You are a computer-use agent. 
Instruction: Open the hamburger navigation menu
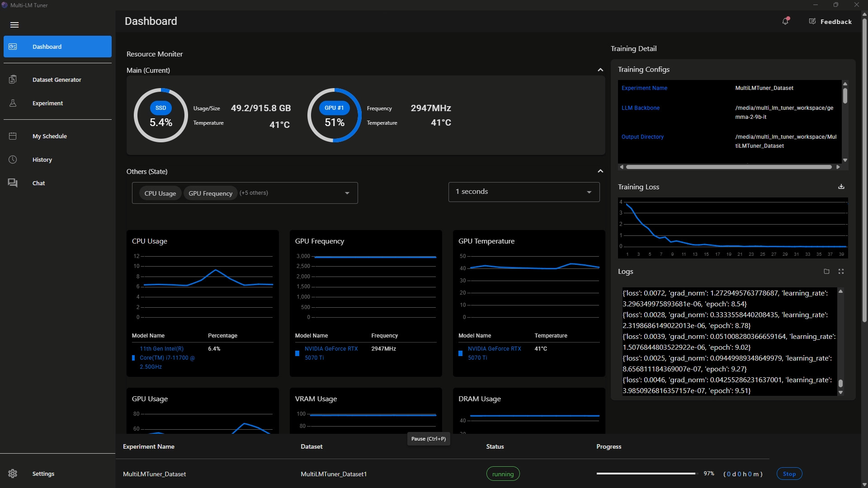[14, 25]
